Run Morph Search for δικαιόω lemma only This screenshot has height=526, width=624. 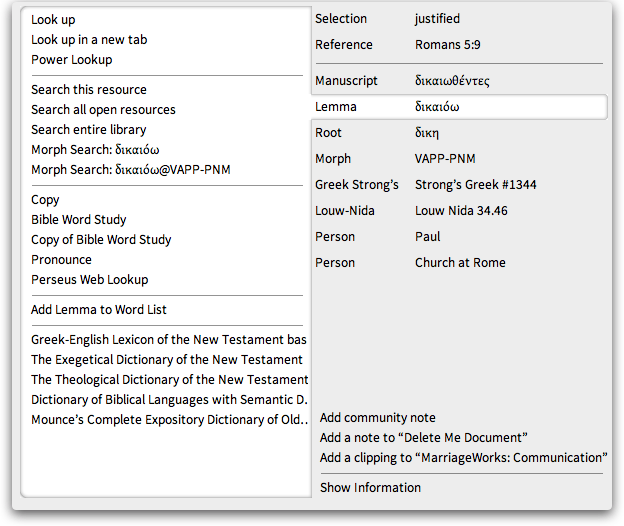95,150
